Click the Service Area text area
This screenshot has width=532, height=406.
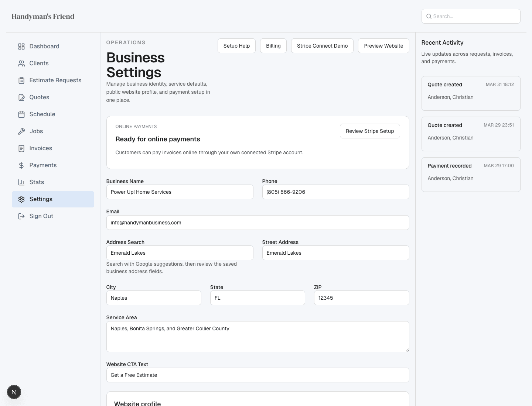click(258, 337)
